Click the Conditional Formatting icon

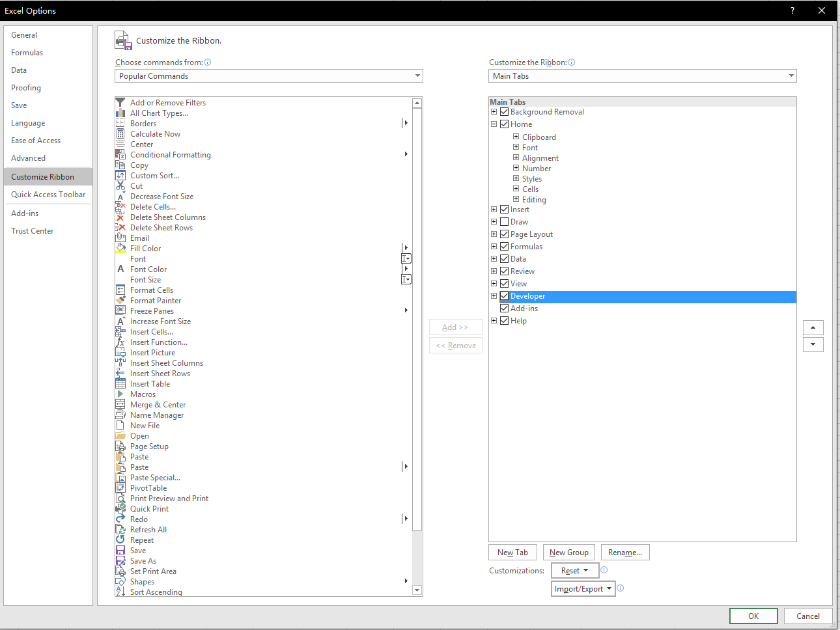tap(120, 155)
